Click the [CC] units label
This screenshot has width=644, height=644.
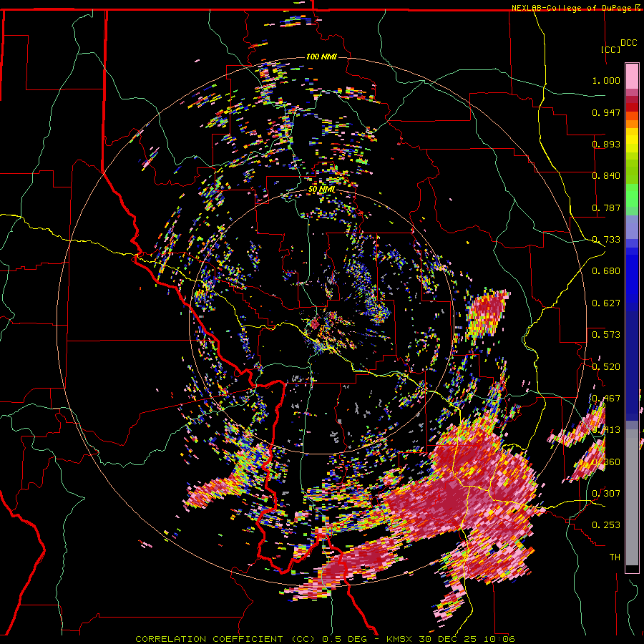click(610, 49)
